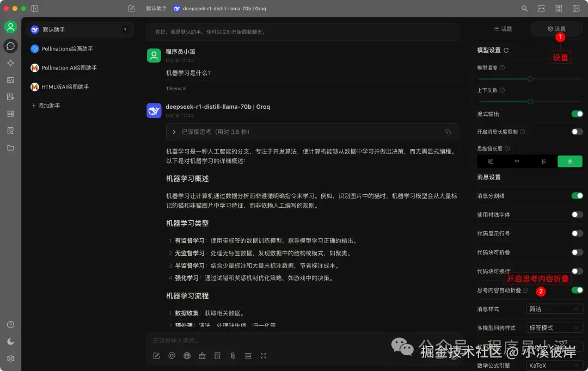
Task: Open the 数学公式引擎 KaTeX dropdown
Action: coord(554,366)
